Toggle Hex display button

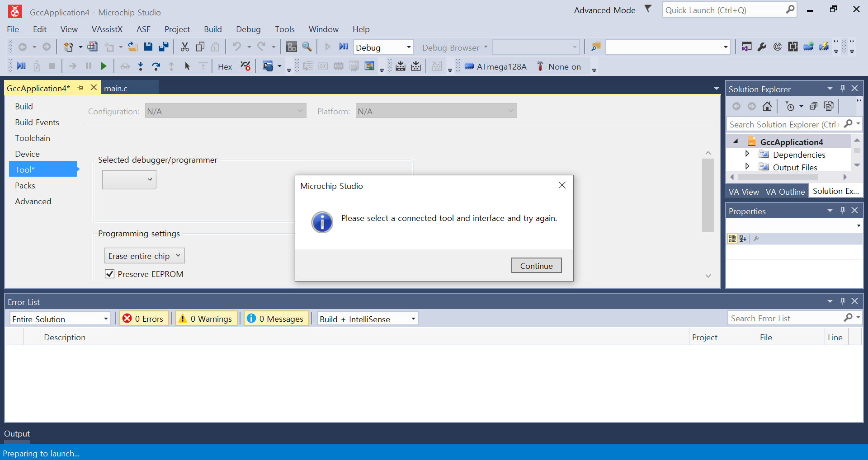tap(225, 66)
